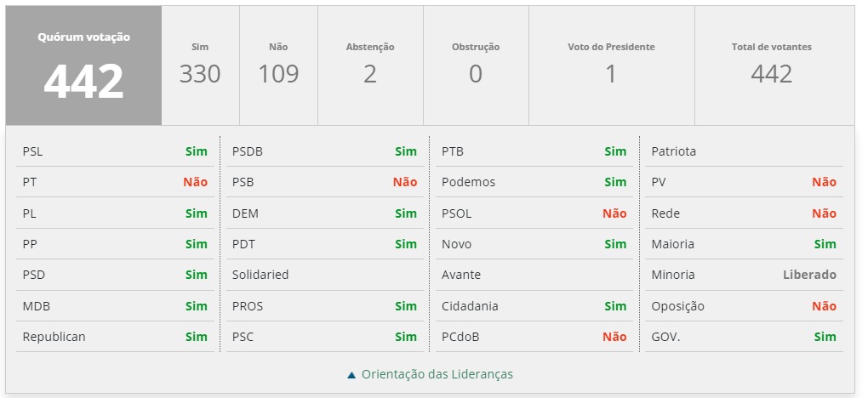The height and width of the screenshot is (398, 868).
Task: Select the PSDB party label
Action: (248, 151)
